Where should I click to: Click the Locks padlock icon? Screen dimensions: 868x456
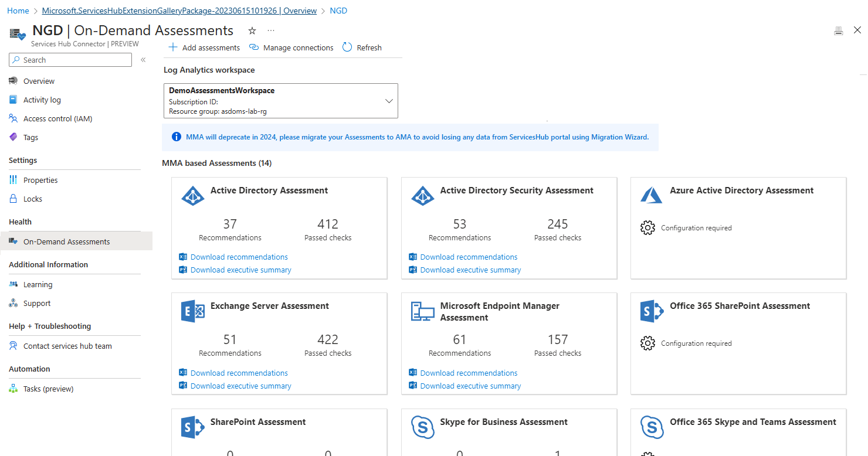click(13, 199)
